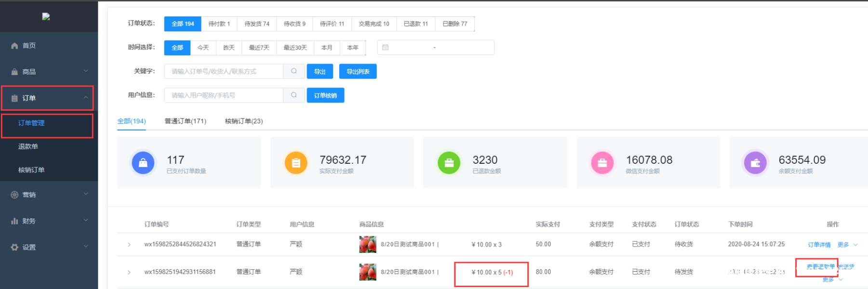Open the 退款单 sidebar menu item
This screenshot has width=868, height=289.
coord(28,146)
